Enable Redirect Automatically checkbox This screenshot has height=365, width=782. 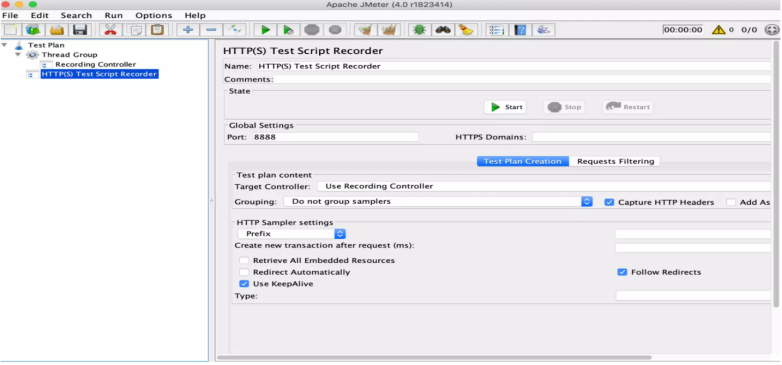click(244, 272)
